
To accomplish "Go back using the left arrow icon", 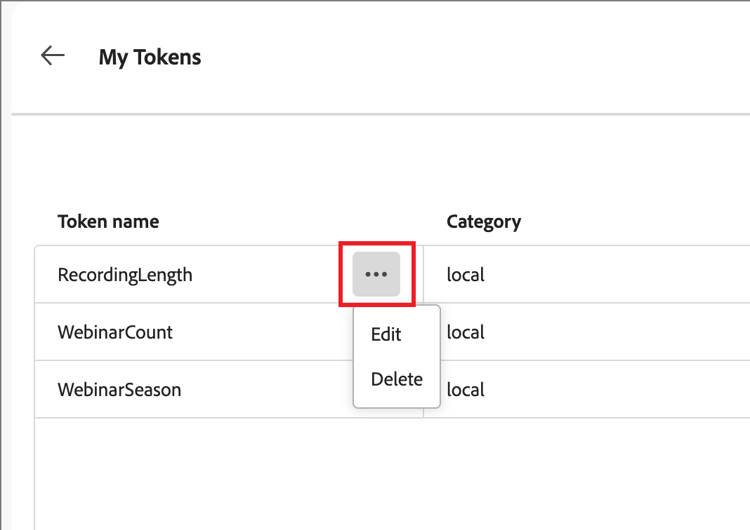I will 53,56.
